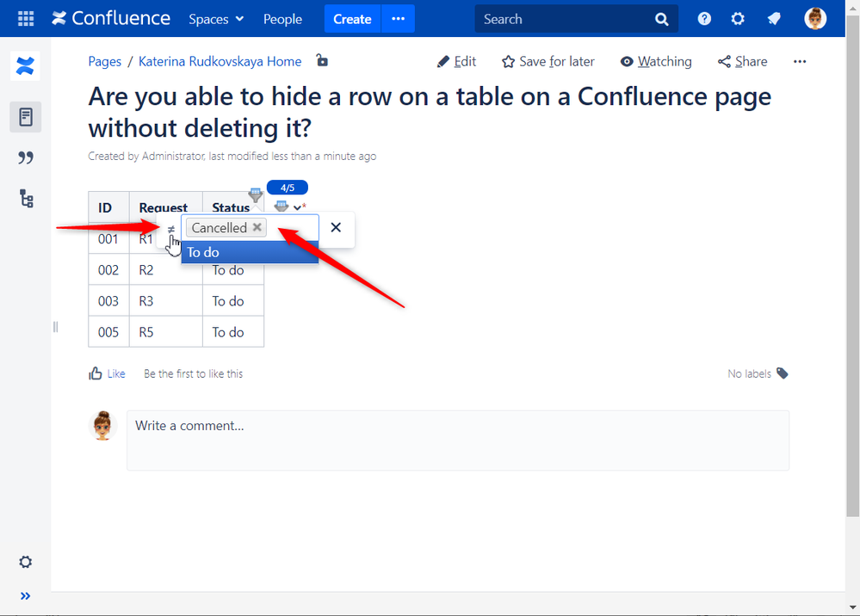Image resolution: width=860 pixels, height=616 pixels.
Task: Click the No labels text
Action: click(749, 373)
